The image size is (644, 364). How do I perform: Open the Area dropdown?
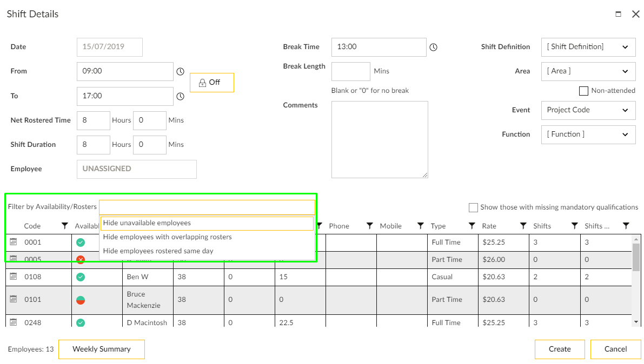(x=588, y=71)
